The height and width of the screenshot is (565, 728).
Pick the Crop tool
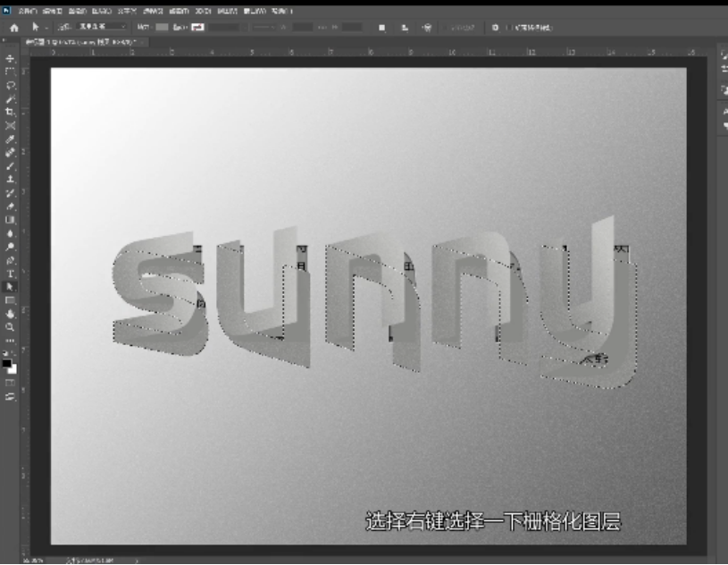coord(11,113)
